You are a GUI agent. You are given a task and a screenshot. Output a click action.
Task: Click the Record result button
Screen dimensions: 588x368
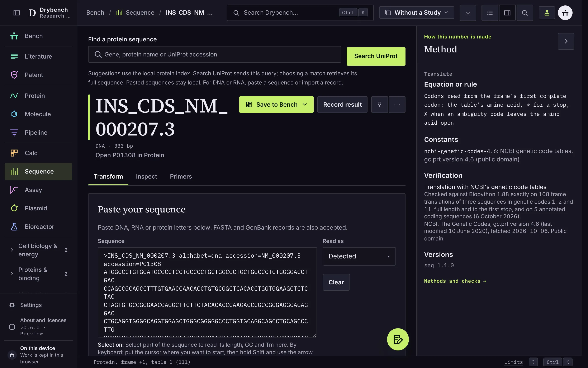(342, 104)
